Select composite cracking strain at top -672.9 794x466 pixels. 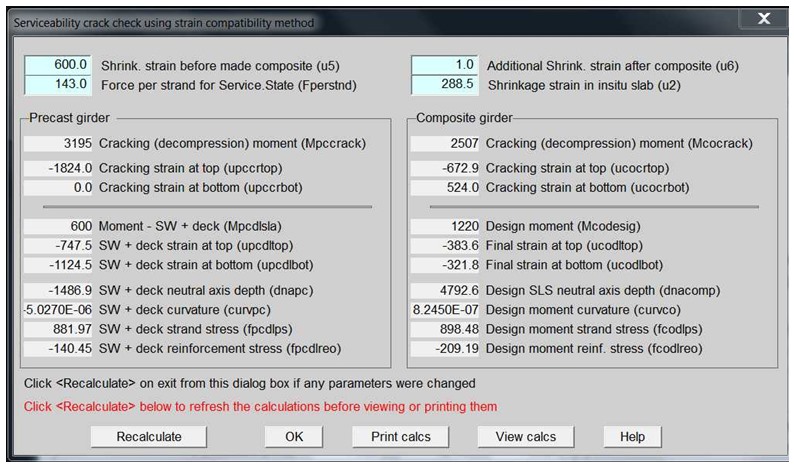(445, 168)
